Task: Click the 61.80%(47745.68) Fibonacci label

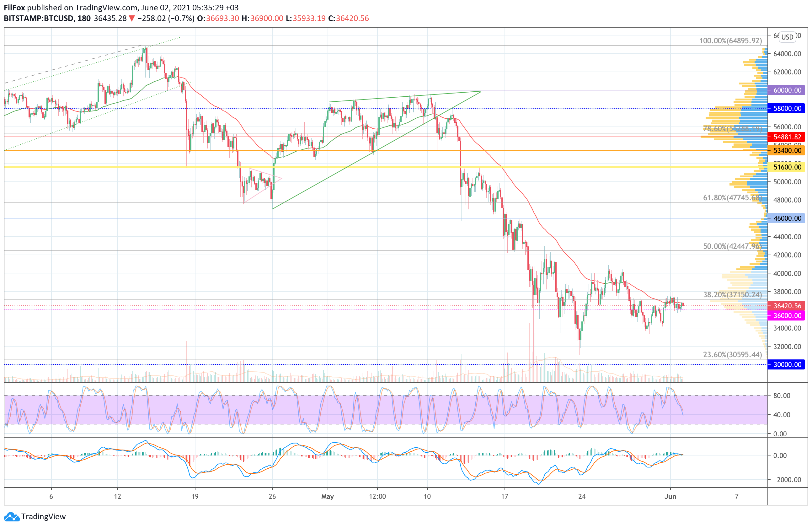Action: pyautogui.click(x=732, y=198)
